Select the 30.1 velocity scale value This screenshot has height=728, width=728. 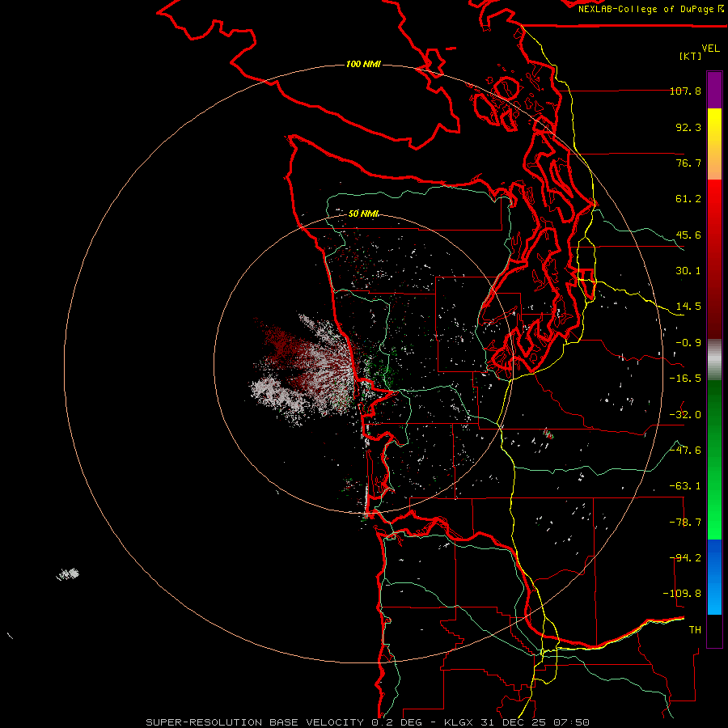688,271
